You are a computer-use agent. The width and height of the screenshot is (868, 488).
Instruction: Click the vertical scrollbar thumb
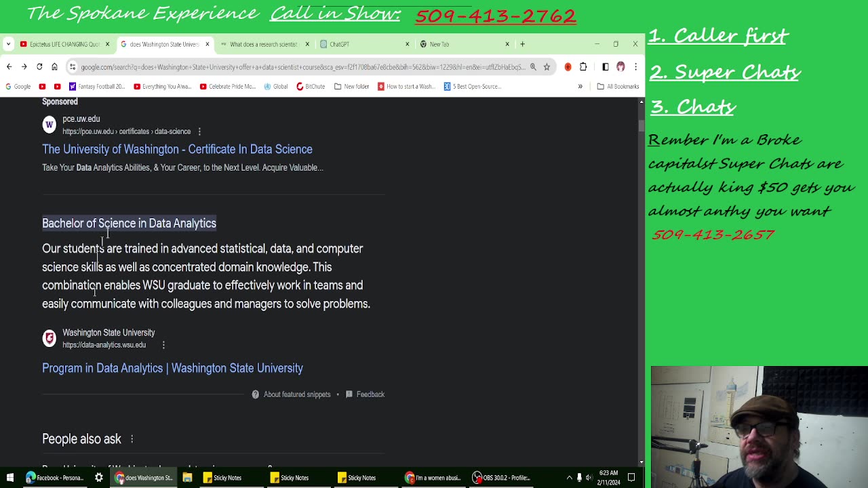[641, 126]
